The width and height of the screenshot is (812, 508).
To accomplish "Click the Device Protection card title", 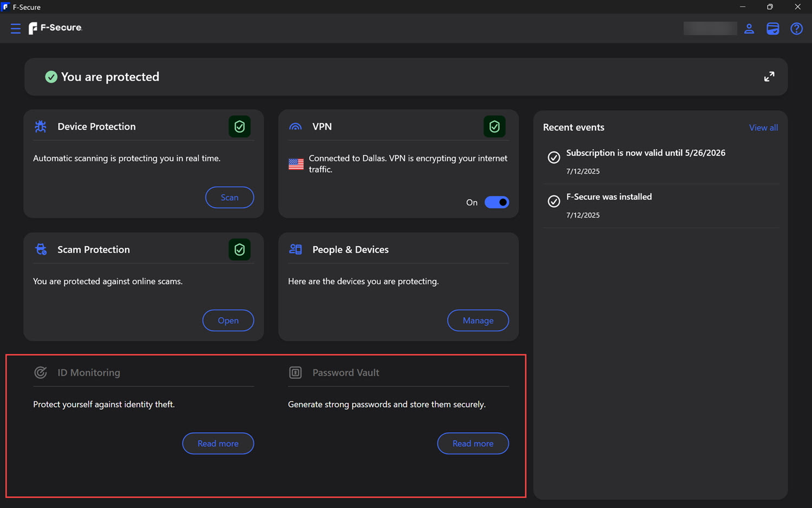I will [x=97, y=127].
